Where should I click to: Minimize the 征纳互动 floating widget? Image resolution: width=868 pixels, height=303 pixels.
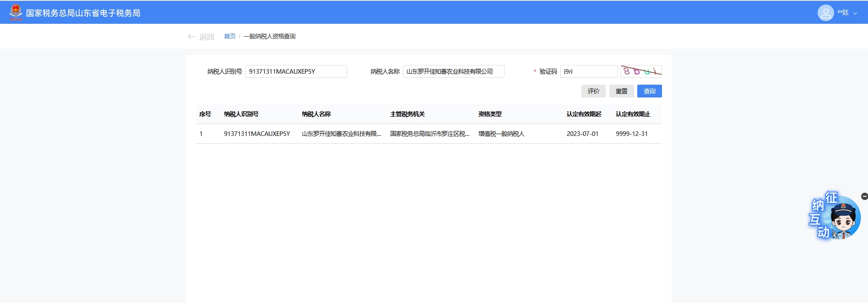864,196
